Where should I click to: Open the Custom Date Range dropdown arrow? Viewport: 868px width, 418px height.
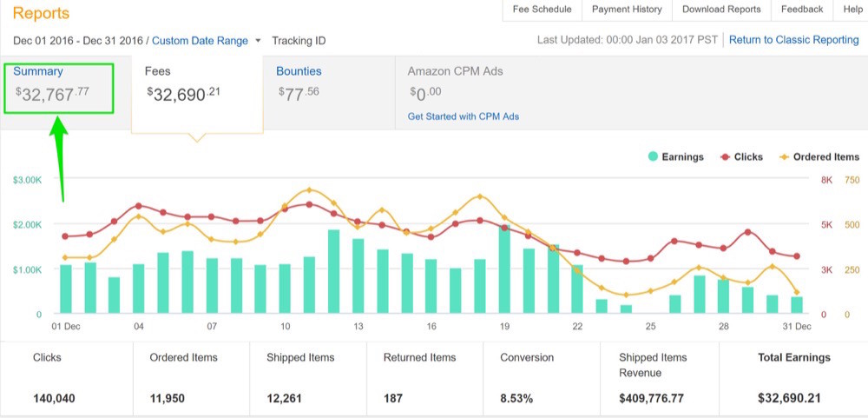(258, 41)
